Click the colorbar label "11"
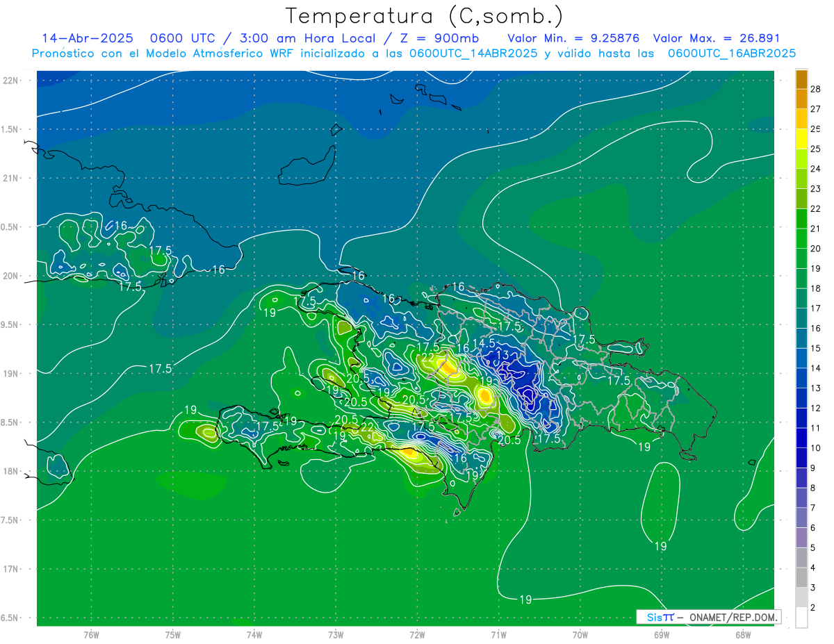The height and width of the screenshot is (644, 834). coord(816,428)
